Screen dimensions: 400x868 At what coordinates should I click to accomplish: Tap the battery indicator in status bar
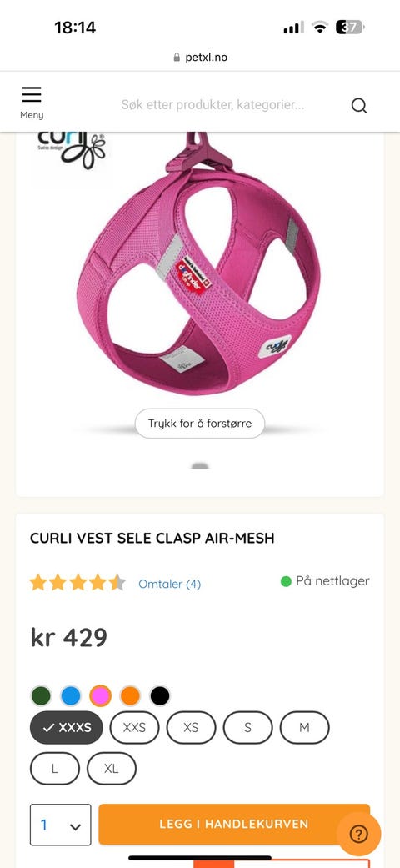point(350,28)
